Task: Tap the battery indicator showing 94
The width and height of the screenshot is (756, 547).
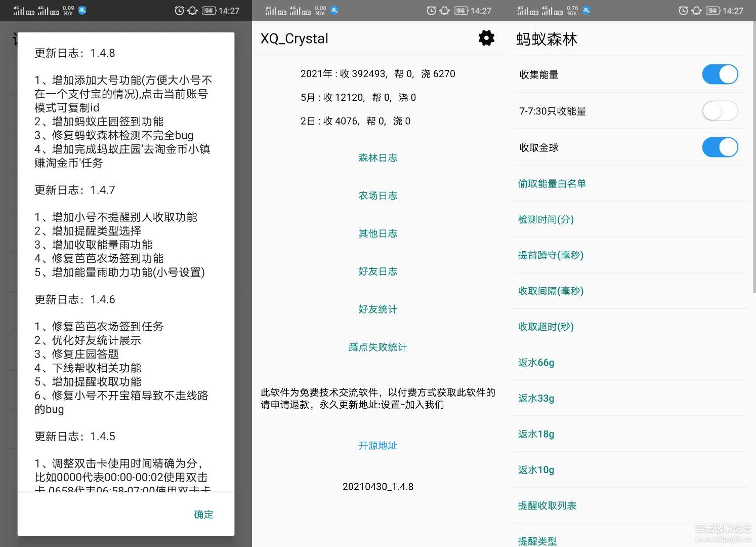Action: [208, 10]
